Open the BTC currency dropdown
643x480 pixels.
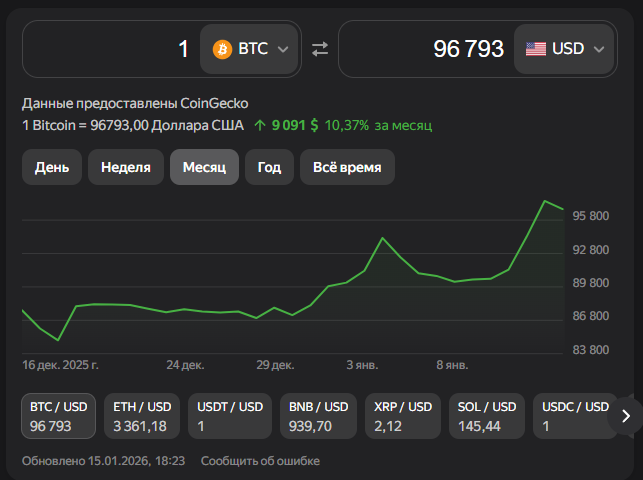tap(251, 48)
